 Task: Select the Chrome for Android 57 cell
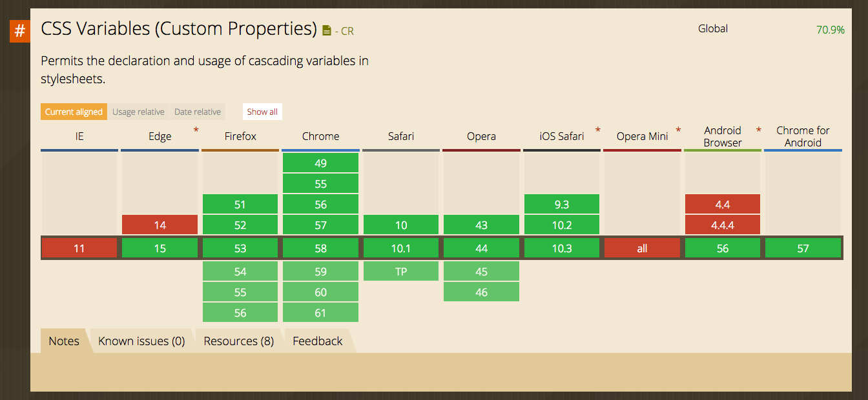pyautogui.click(x=803, y=248)
